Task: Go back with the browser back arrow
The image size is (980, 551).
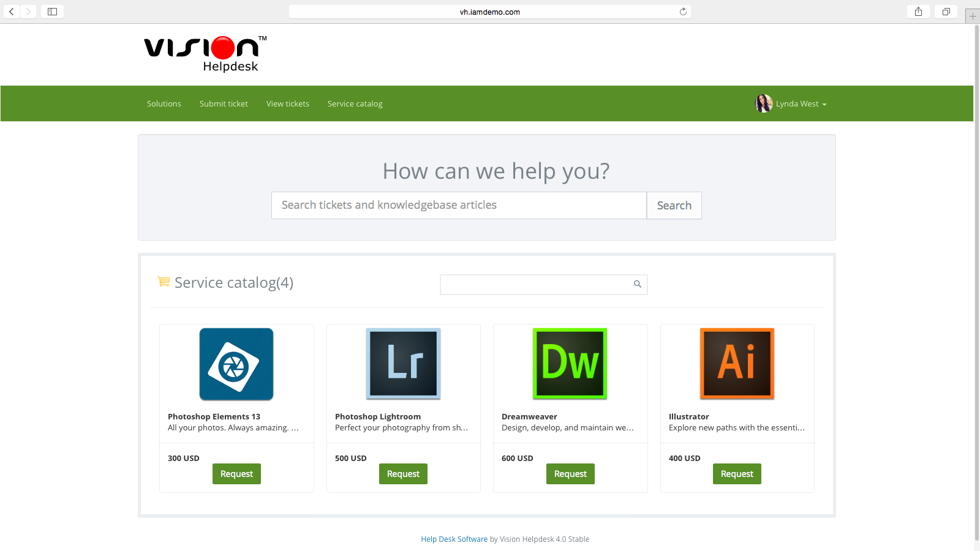Action: [12, 12]
